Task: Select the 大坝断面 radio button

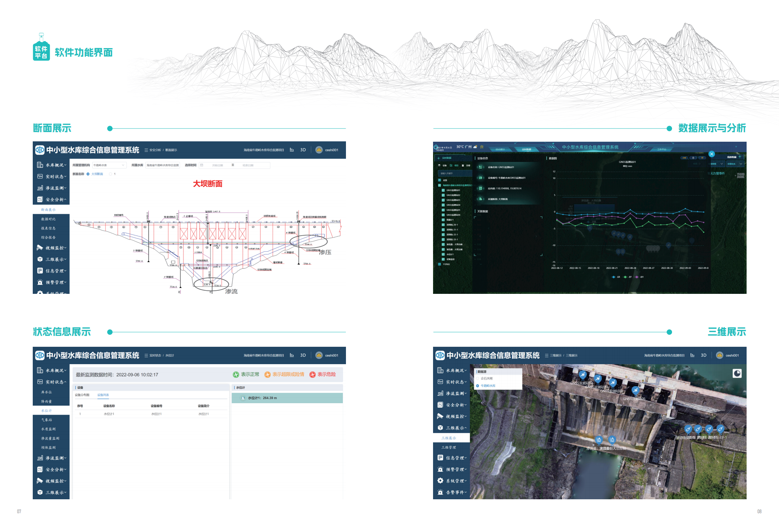Action: click(88, 174)
